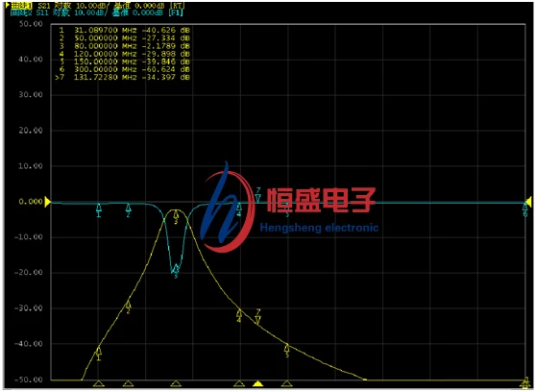
Task: Click cyan marker 6 at right edge
Action: 525,210
